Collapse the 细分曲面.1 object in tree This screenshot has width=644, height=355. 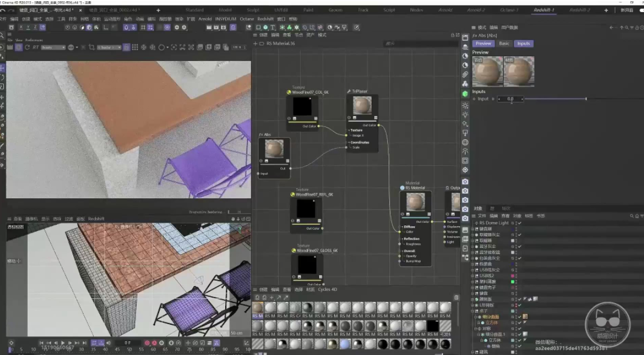click(x=478, y=334)
